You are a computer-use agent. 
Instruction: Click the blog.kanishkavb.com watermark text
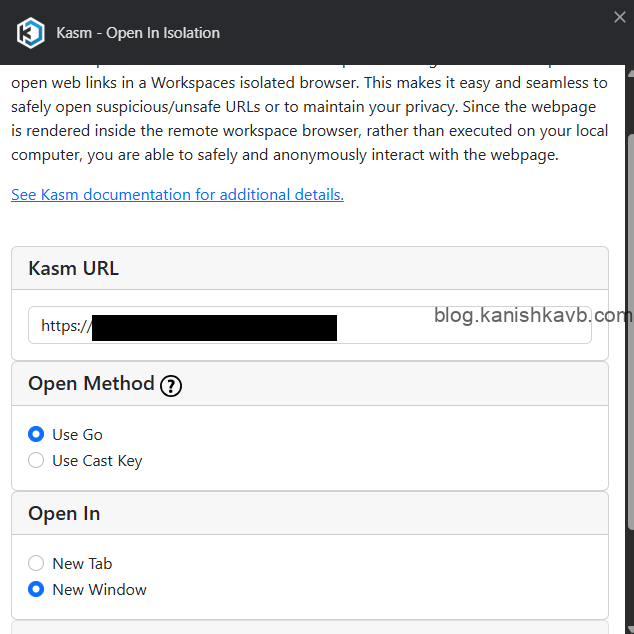point(532,316)
